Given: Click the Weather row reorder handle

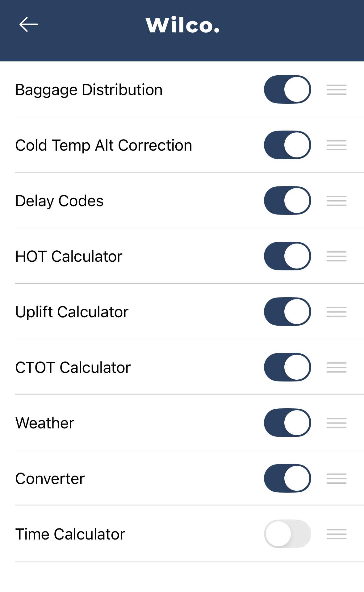Looking at the screenshot, I should 337,423.
